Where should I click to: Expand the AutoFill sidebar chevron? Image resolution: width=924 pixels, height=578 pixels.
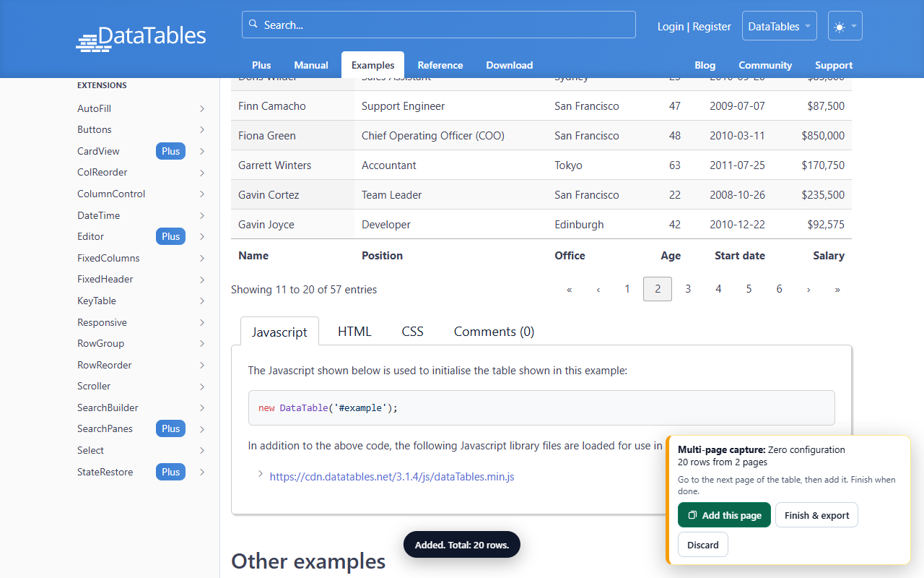(202, 108)
